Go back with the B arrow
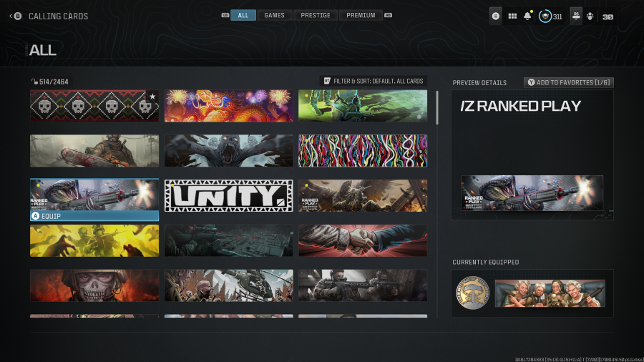644x362 pixels. click(16, 16)
